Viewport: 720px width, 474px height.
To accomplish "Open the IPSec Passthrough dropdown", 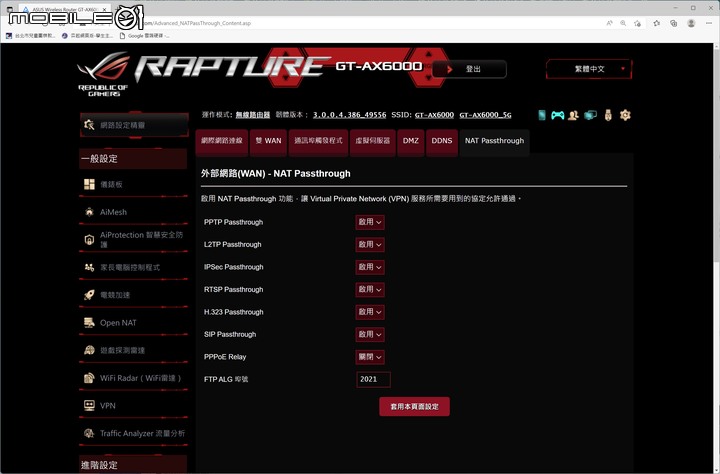I will point(370,267).
